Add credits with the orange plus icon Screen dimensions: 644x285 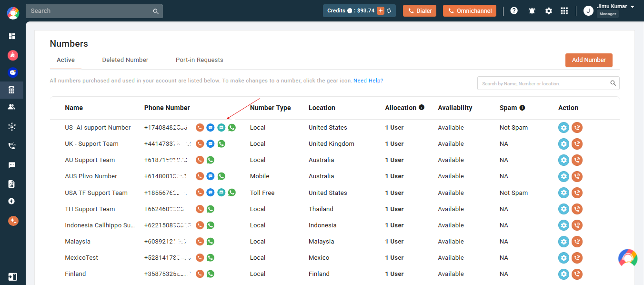click(x=381, y=10)
